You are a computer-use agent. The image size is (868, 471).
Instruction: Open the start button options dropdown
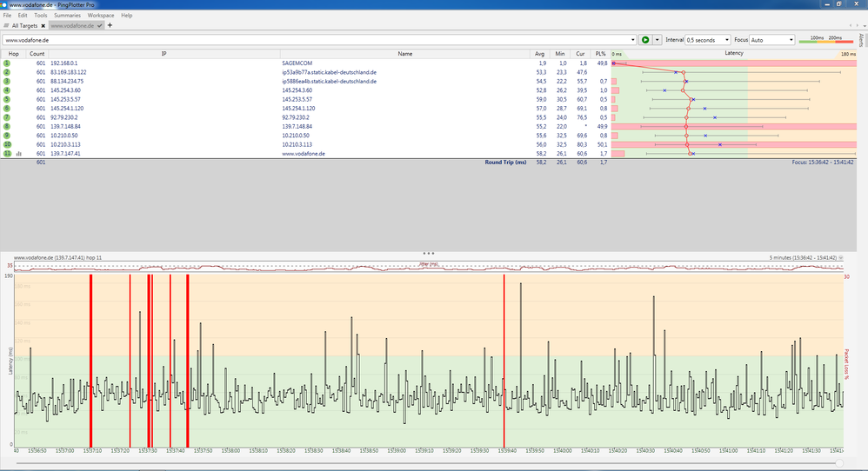point(658,40)
